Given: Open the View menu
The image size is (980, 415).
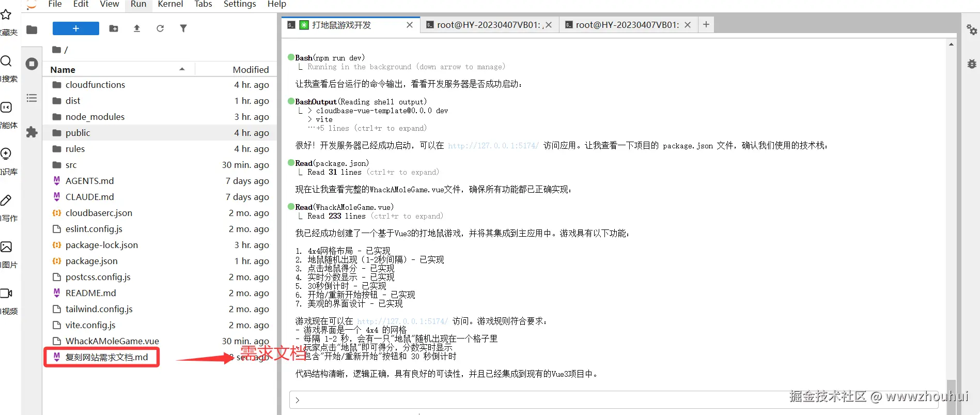Looking at the screenshot, I should (x=110, y=4).
